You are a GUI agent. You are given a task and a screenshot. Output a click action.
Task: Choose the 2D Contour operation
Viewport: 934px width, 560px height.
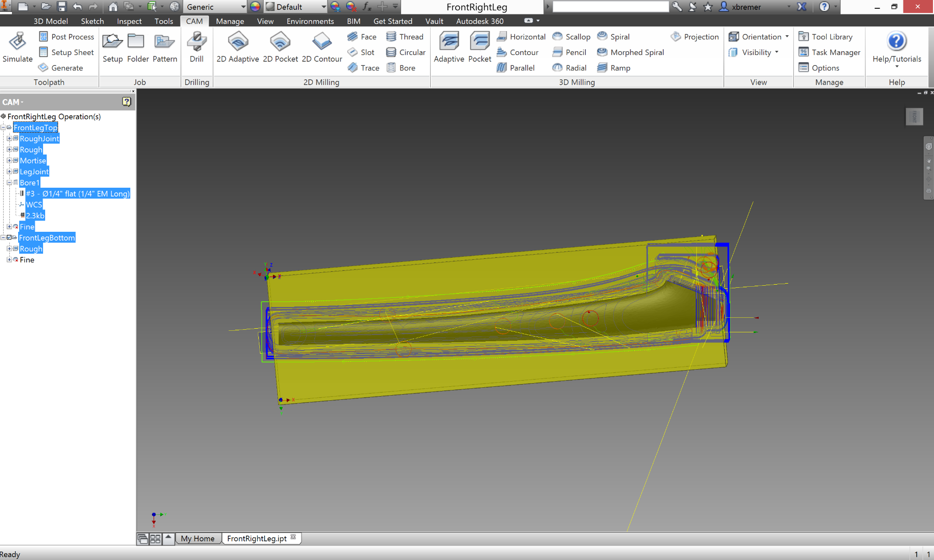tap(322, 48)
